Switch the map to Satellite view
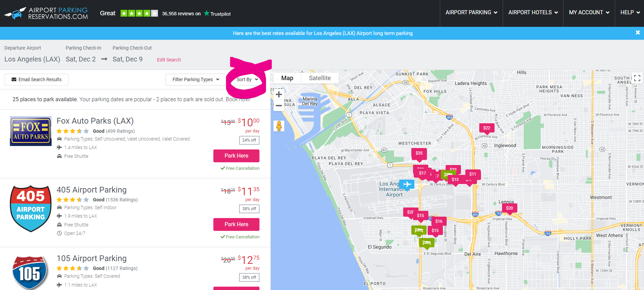The height and width of the screenshot is (290, 644). coord(320,78)
